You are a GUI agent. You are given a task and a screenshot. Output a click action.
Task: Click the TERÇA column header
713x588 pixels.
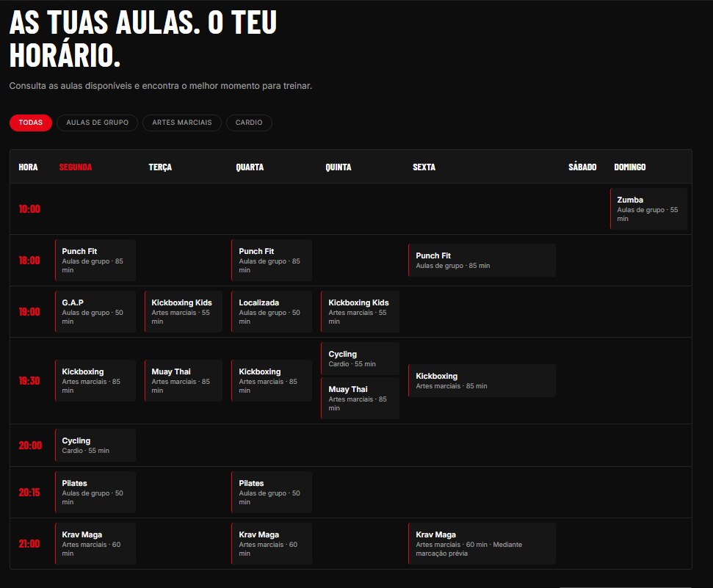[160, 167]
